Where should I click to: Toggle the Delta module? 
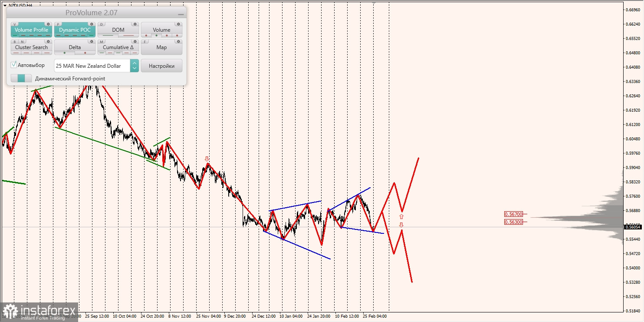pyautogui.click(x=75, y=47)
